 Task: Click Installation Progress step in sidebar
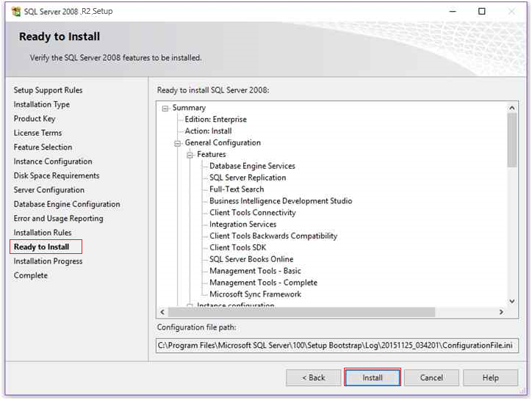[48, 261]
